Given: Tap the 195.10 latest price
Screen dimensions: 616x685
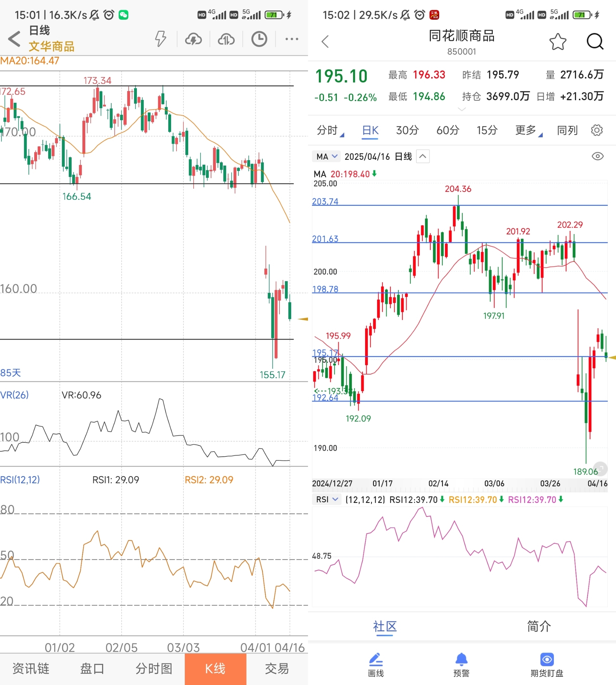Looking at the screenshot, I should (x=341, y=76).
